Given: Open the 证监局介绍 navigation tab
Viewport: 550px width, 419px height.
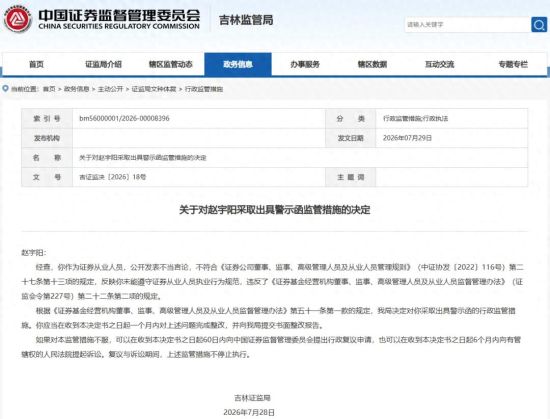Looking at the screenshot, I should point(103,65).
